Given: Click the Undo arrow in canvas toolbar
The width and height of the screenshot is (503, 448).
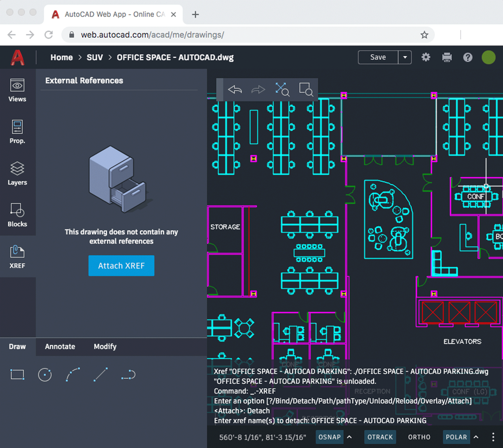Looking at the screenshot, I should pos(235,89).
